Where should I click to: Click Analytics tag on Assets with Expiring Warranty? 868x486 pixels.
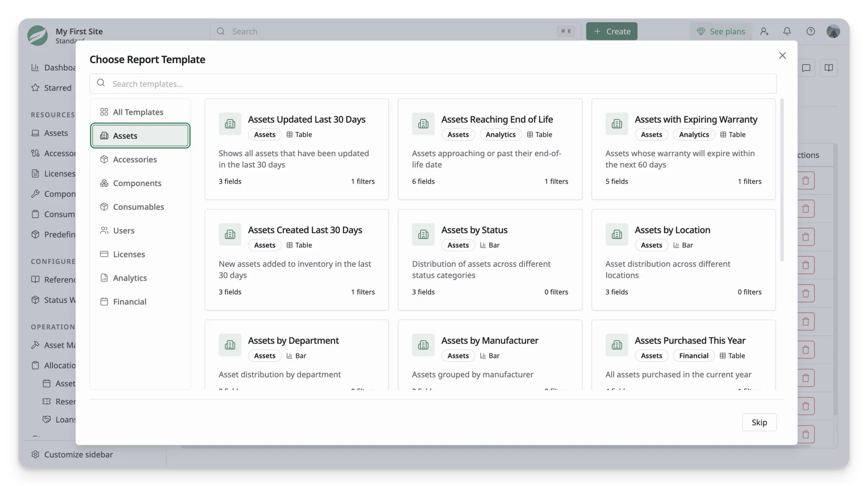[693, 134]
